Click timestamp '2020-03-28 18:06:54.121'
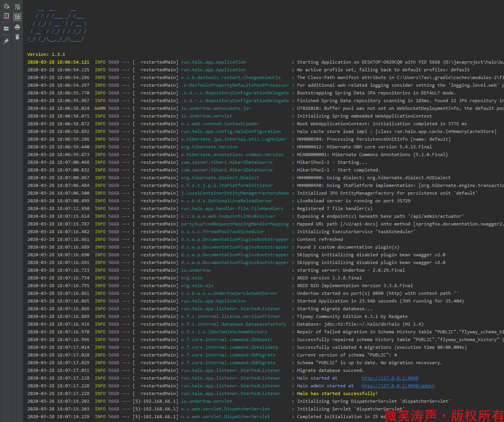 coord(58,62)
